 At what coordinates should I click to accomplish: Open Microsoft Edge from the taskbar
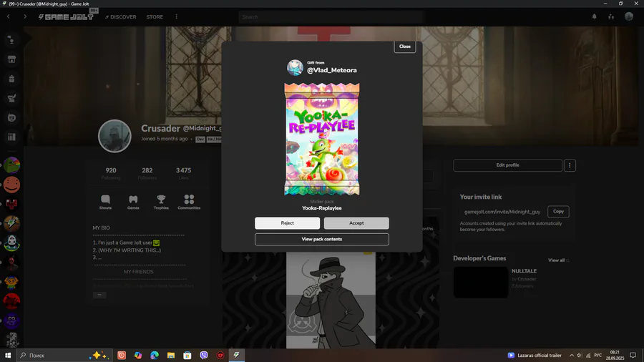155,355
